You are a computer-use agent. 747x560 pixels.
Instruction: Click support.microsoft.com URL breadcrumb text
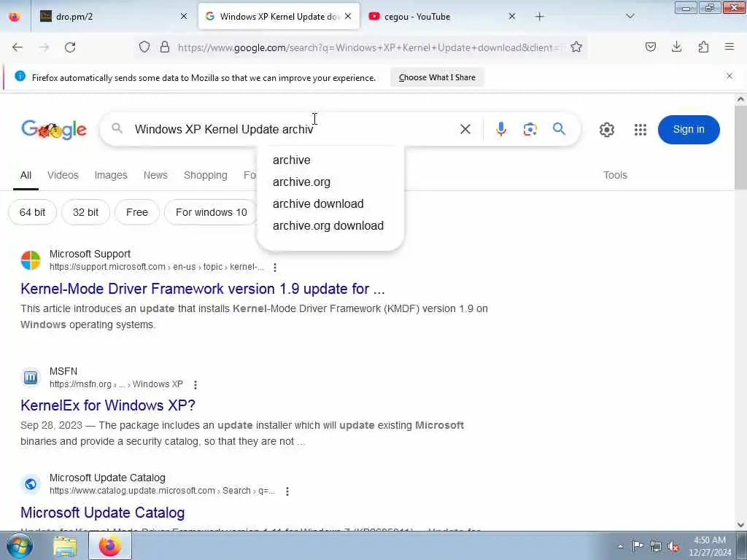pos(157,267)
